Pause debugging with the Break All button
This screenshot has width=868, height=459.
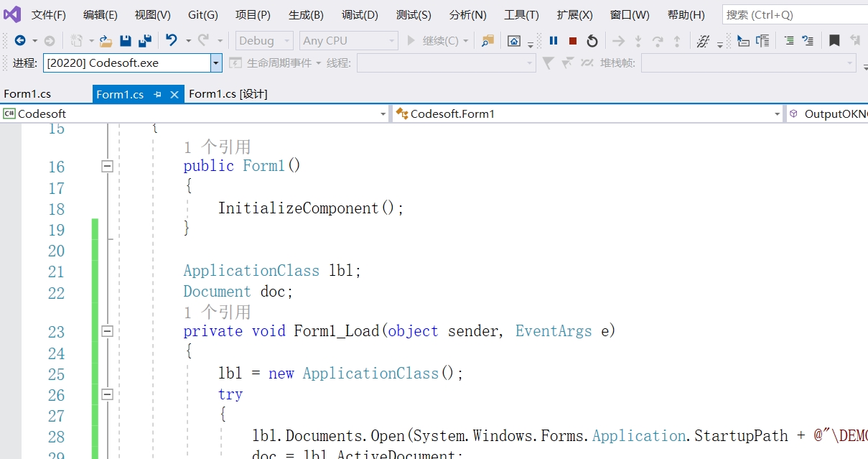554,41
